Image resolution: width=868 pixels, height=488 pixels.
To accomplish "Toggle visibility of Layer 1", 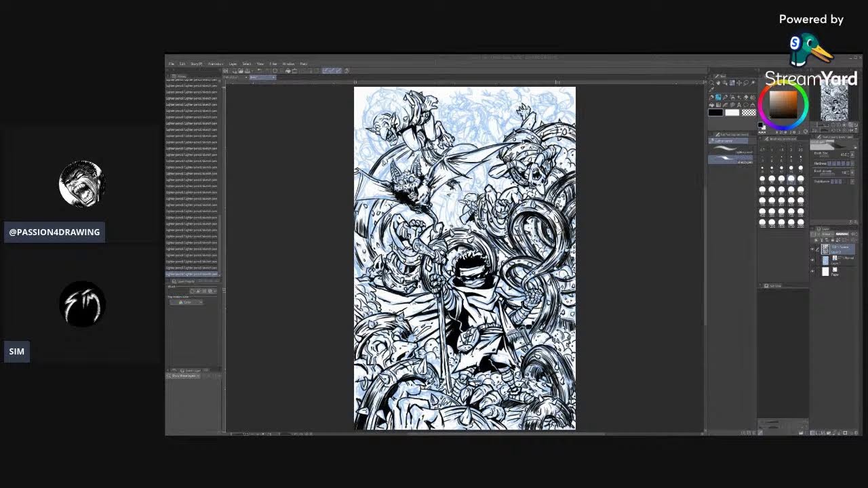I will click(x=812, y=260).
